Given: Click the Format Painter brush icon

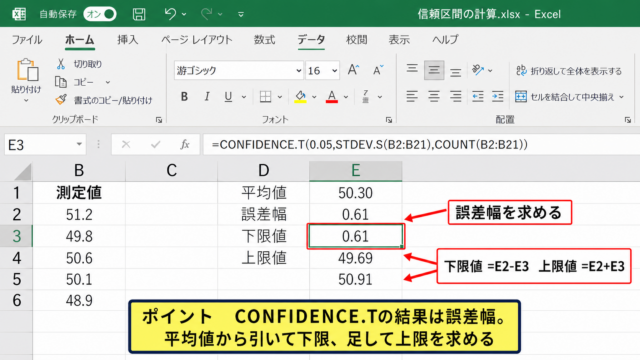Looking at the screenshot, I should click(61, 100).
